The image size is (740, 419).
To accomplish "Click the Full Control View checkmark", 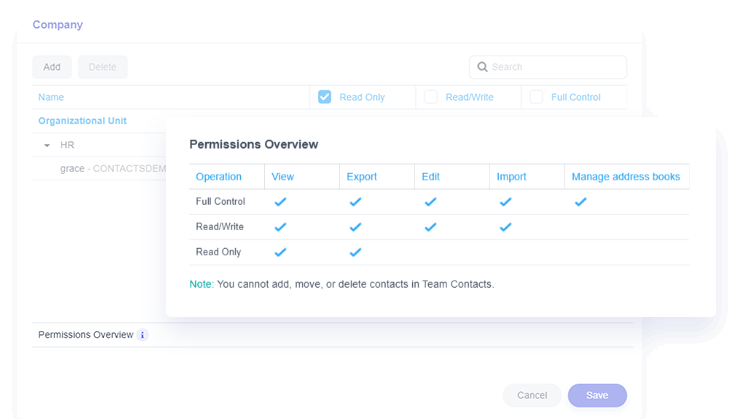I will 280,202.
